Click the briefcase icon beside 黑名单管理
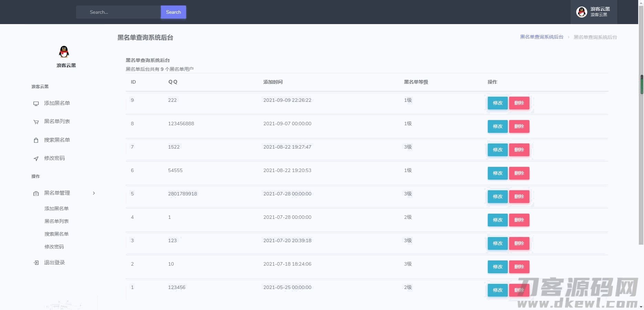Image resolution: width=644 pixels, height=310 pixels. point(36,193)
